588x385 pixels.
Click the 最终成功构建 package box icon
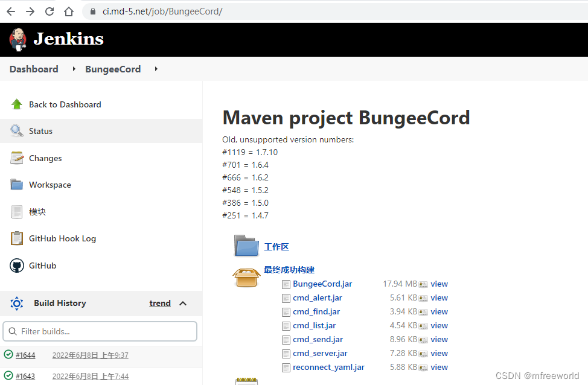click(246, 278)
